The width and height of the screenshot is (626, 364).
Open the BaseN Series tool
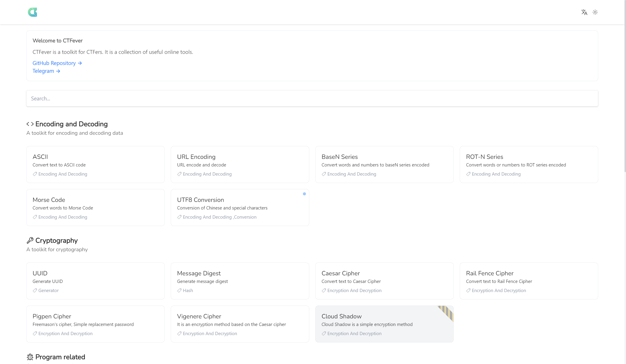click(384, 165)
